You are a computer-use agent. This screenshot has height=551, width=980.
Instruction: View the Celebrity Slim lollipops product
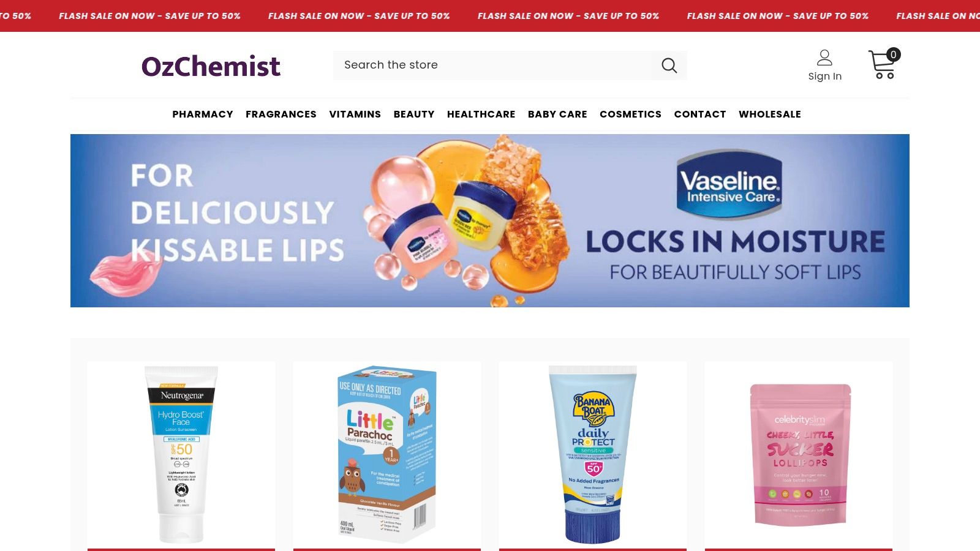point(799,454)
